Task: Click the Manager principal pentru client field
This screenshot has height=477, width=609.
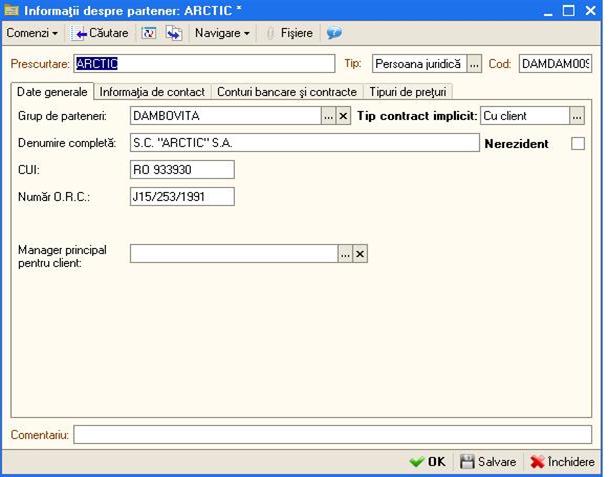Action: pos(234,253)
